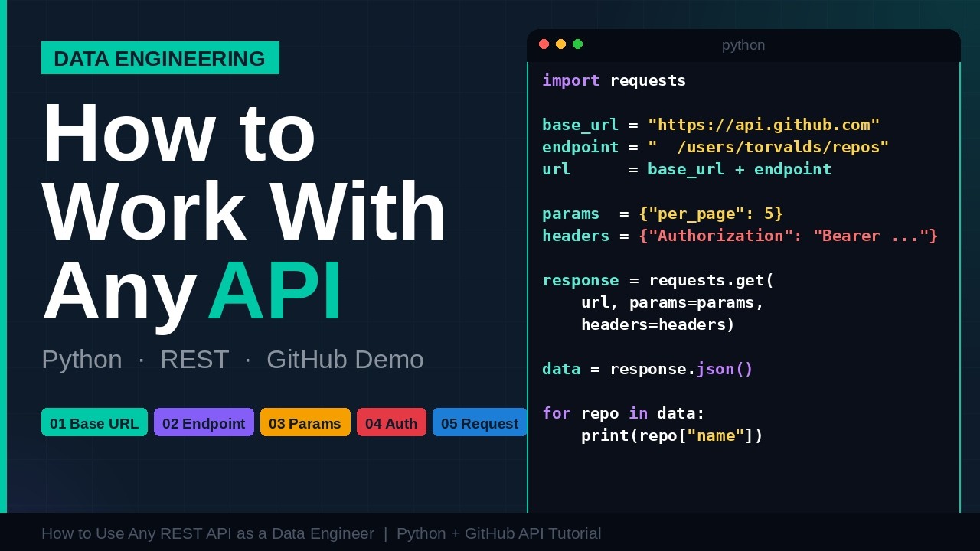The image size is (980, 551).
Task: Click the 'url, params=params,' line
Action: click(673, 302)
